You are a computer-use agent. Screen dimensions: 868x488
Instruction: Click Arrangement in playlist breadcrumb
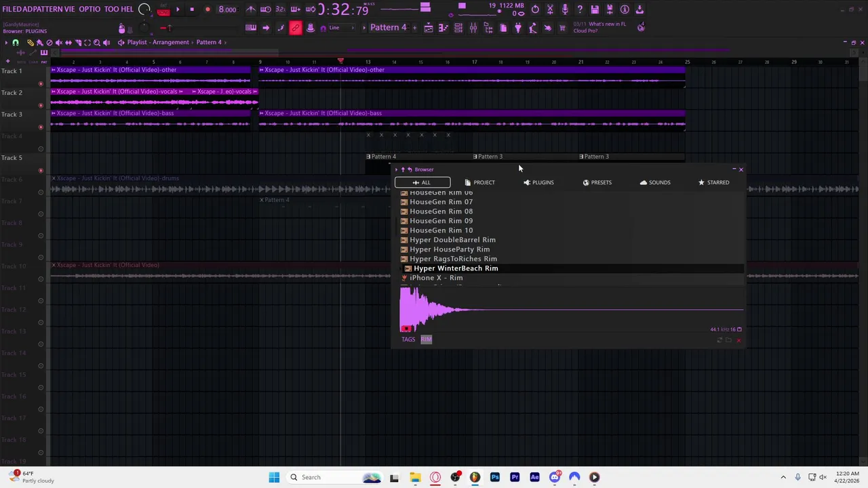(x=171, y=42)
